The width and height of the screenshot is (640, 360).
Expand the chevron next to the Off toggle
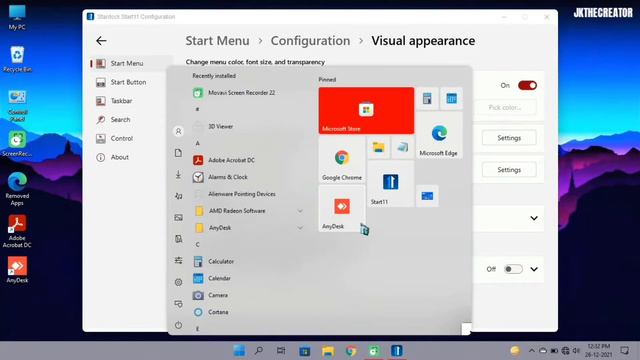point(534,269)
